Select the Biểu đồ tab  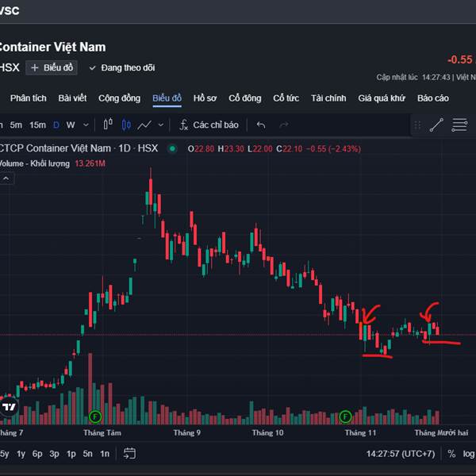[x=167, y=98]
